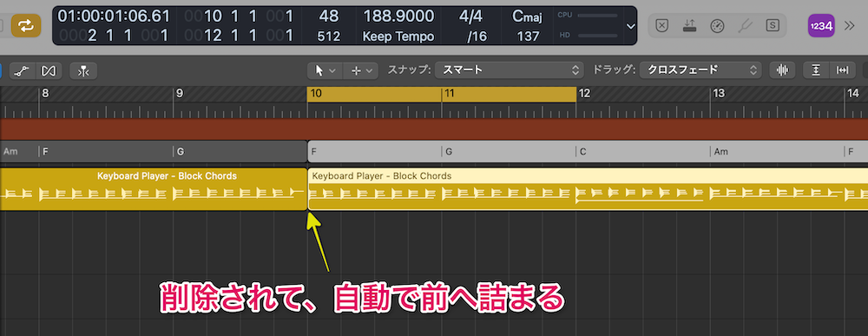The width and height of the screenshot is (868, 336).
Task: Open the ドラッグ クロスフェード dropdown
Action: point(700,70)
